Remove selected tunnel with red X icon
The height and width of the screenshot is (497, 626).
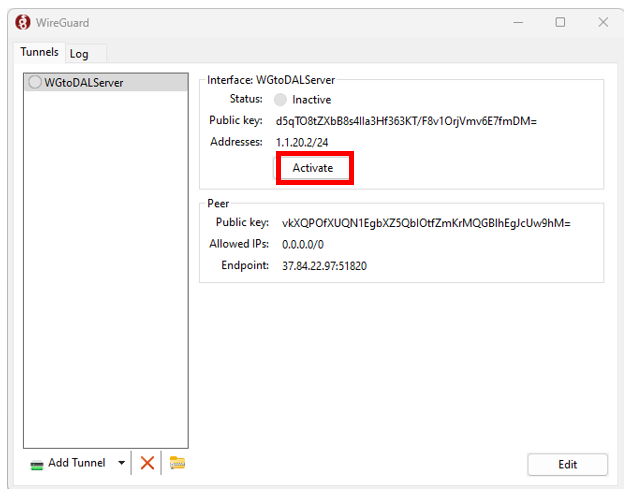pos(147,462)
